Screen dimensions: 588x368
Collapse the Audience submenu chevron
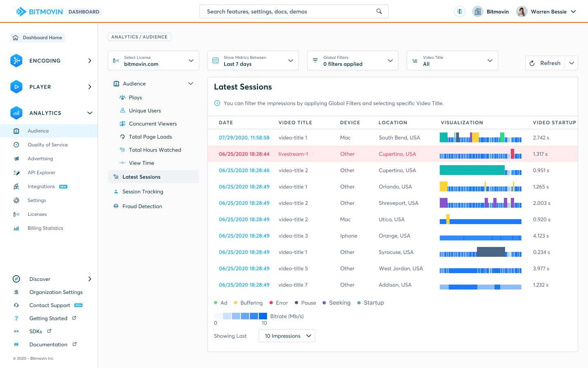(191, 83)
